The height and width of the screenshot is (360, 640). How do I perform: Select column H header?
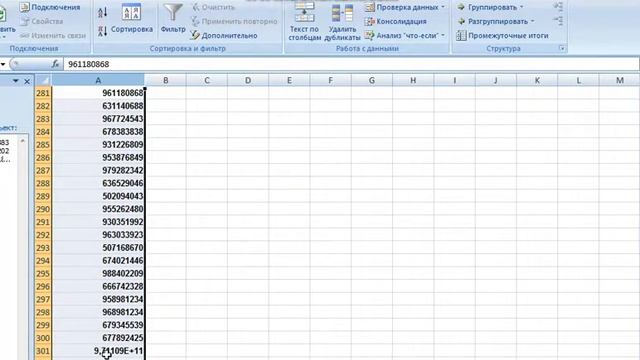(413, 80)
